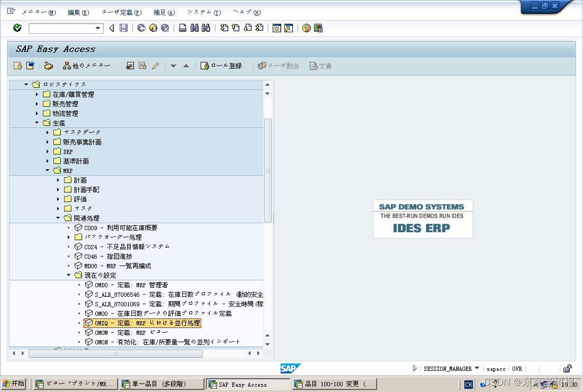Expand the 在庫/購買管理 folder

click(37, 94)
